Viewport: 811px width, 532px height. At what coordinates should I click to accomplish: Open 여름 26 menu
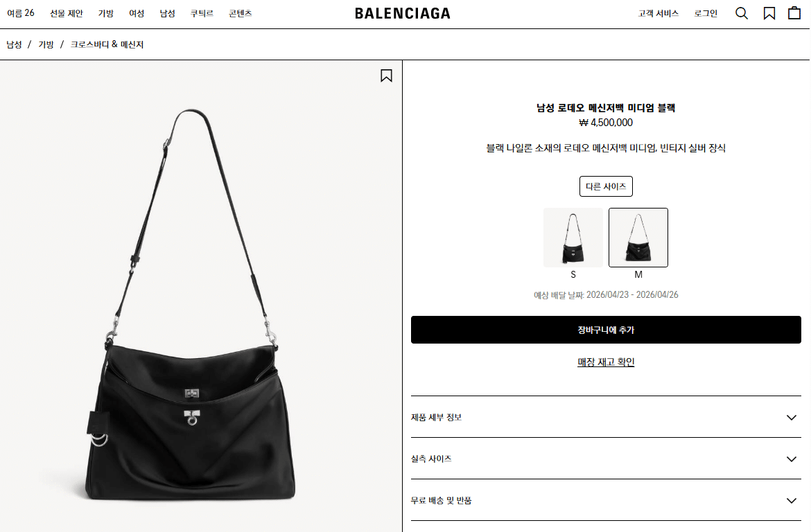coord(21,13)
